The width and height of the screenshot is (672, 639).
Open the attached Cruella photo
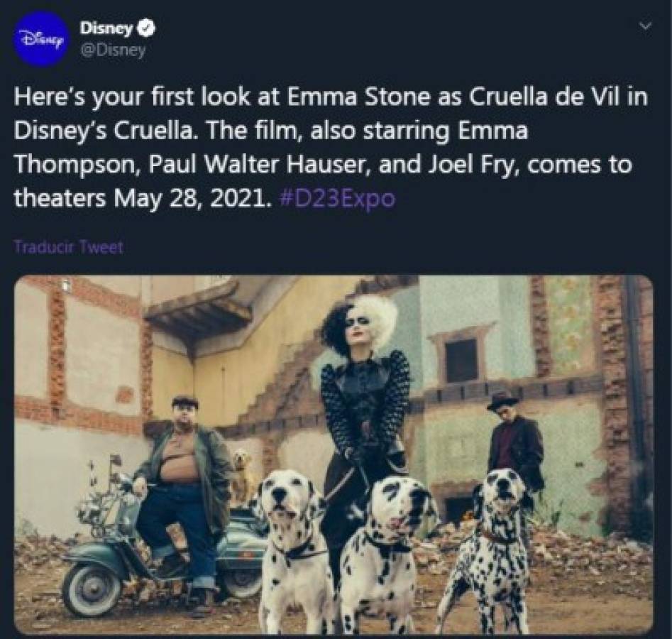coord(334,454)
